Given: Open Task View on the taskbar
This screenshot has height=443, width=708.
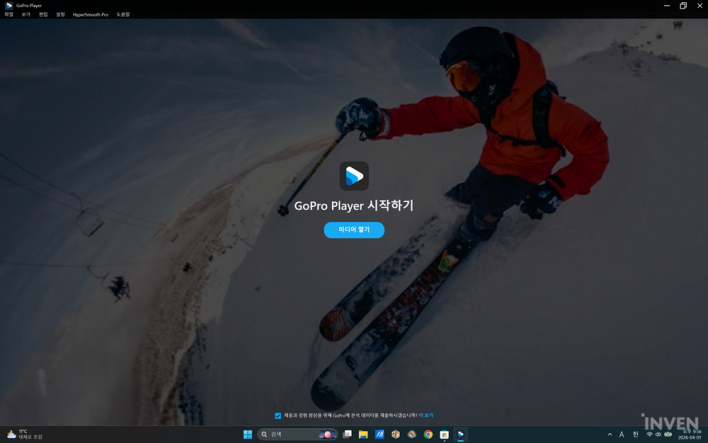Looking at the screenshot, I should [x=347, y=435].
